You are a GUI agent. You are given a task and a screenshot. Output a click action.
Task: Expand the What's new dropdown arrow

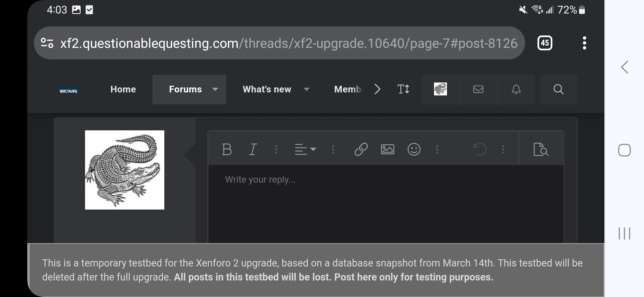307,89
